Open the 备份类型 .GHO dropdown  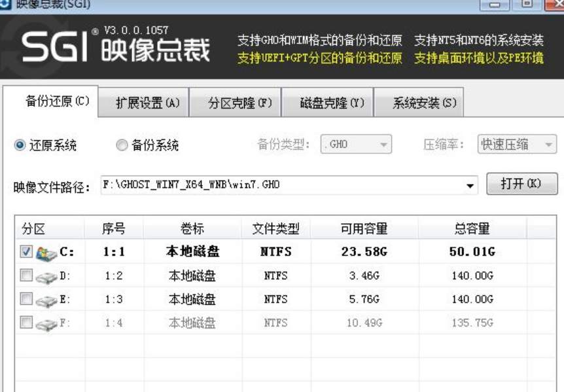point(356,144)
